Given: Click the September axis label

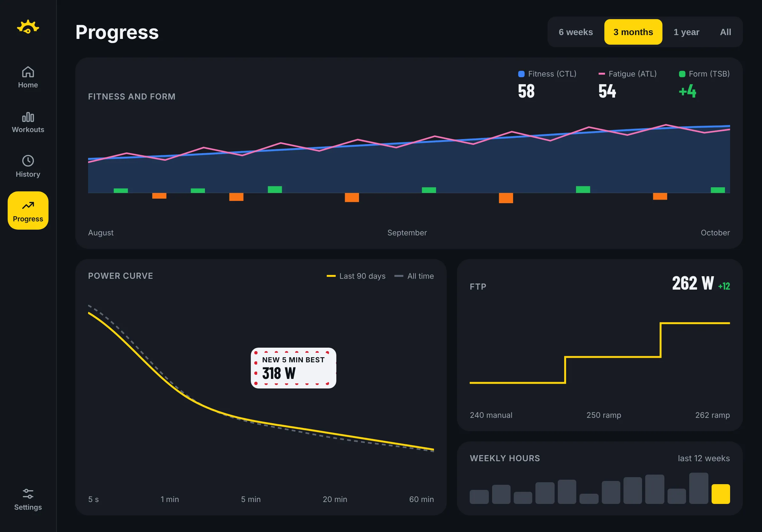Looking at the screenshot, I should [x=407, y=233].
